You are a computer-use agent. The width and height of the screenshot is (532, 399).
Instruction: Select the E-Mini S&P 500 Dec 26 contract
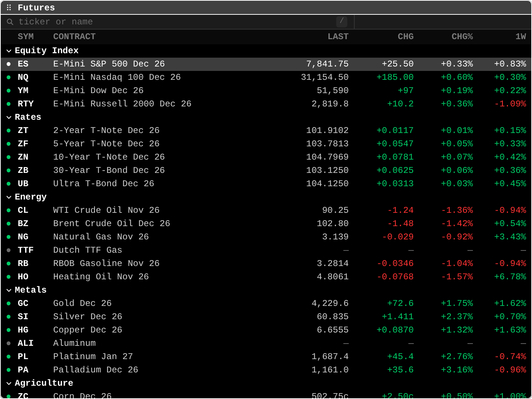[109, 64]
